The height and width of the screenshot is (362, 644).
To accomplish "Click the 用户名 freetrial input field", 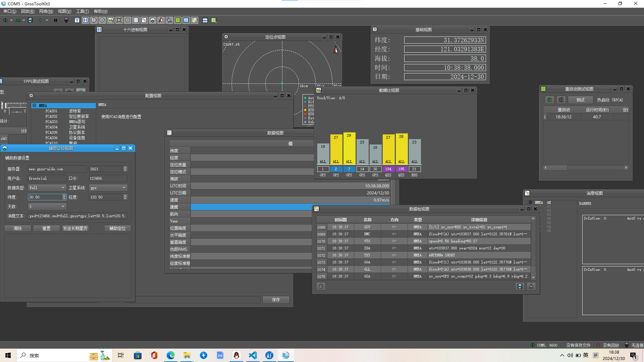I will (47, 178).
